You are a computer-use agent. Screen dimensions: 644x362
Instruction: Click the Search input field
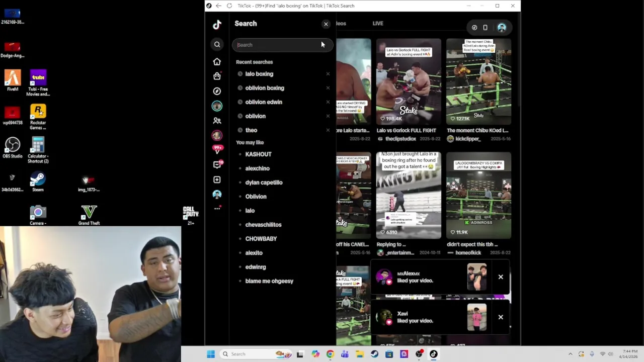pyautogui.click(x=282, y=45)
